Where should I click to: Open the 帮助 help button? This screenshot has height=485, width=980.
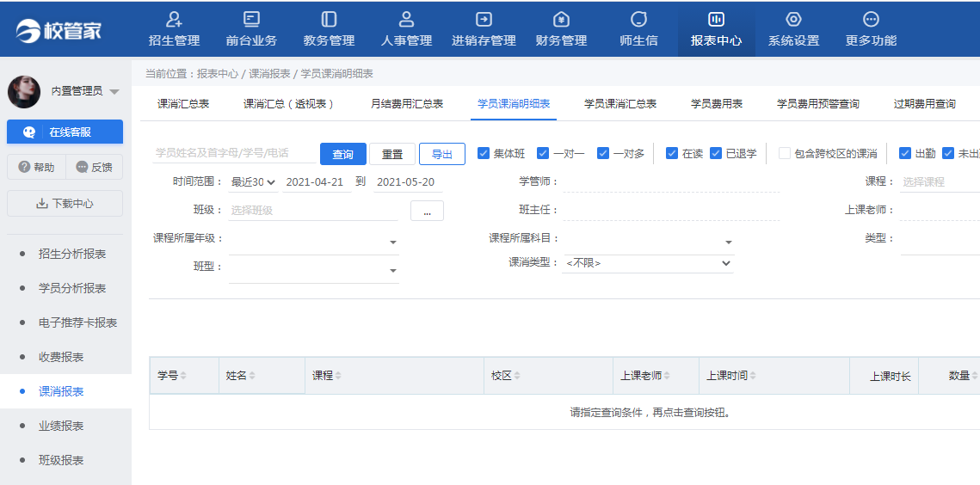[x=35, y=167]
